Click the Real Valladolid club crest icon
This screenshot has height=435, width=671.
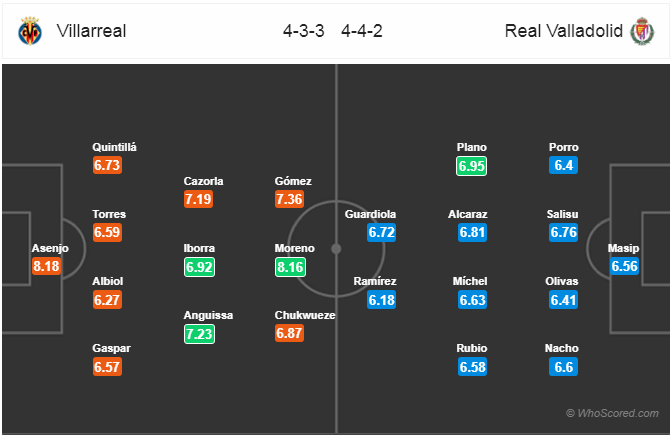(x=642, y=31)
